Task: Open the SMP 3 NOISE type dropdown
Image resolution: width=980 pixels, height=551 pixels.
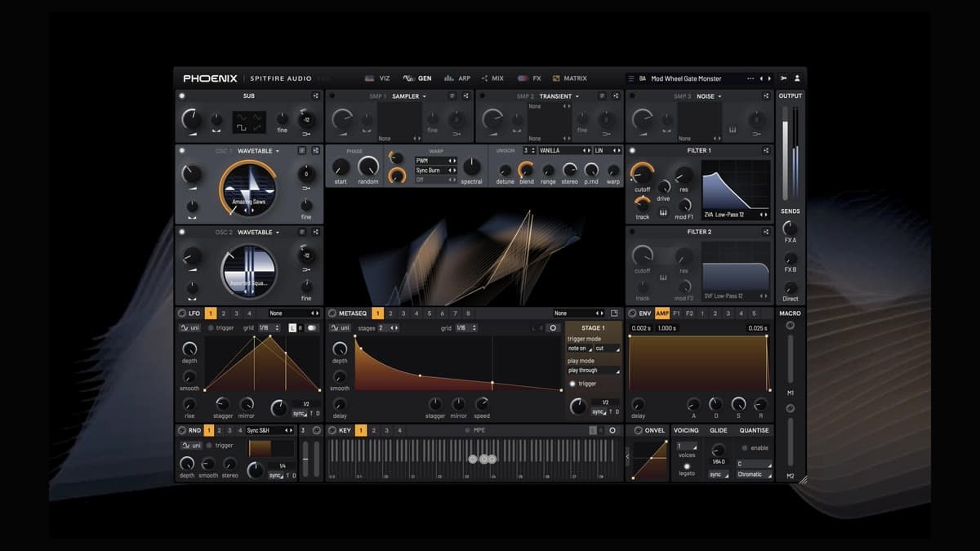Action: (709, 96)
